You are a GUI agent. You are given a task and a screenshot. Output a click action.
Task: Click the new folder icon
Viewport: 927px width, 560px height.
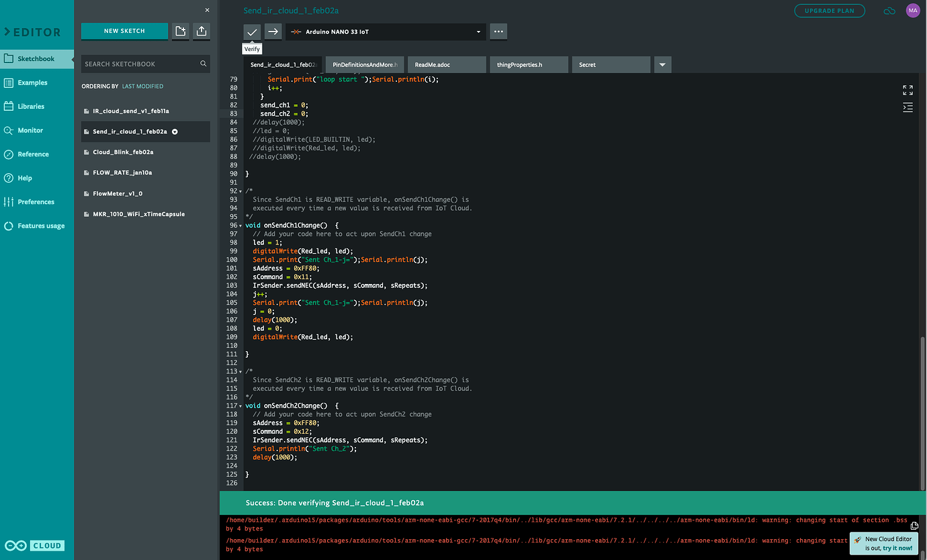pyautogui.click(x=180, y=31)
